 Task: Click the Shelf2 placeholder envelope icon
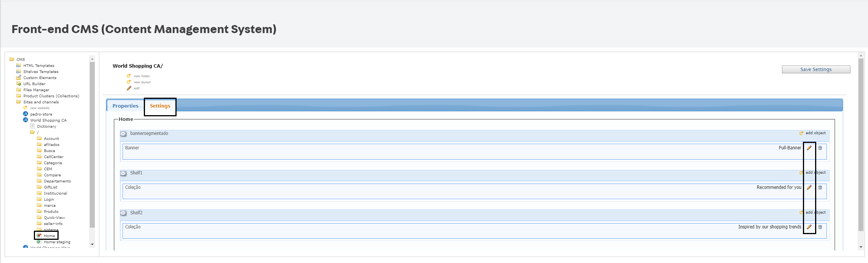tap(123, 213)
